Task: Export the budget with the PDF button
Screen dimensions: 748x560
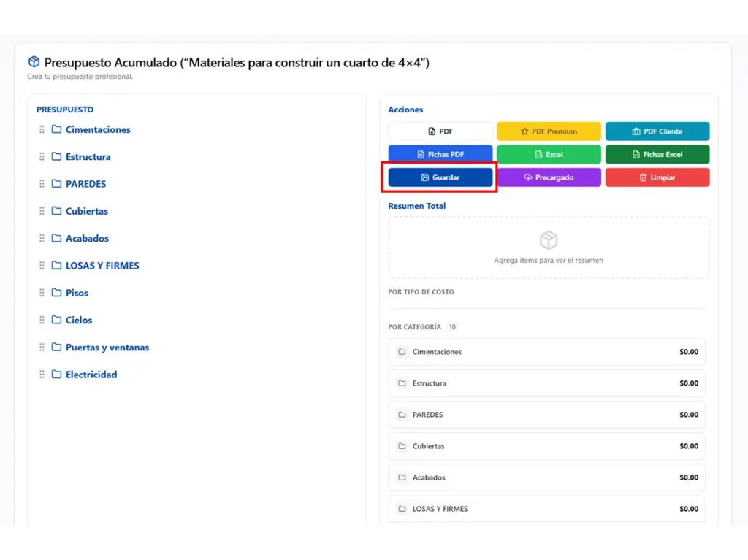Action: pyautogui.click(x=440, y=131)
